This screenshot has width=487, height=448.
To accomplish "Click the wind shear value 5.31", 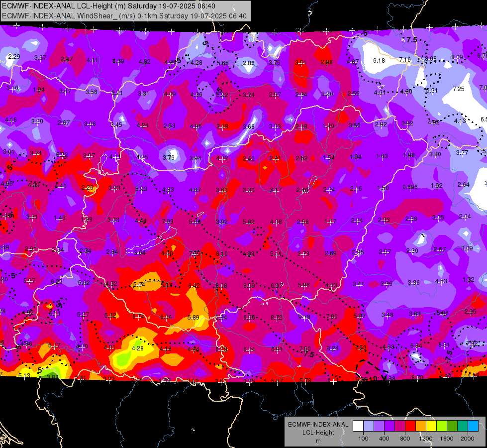I will pyautogui.click(x=432, y=91).
